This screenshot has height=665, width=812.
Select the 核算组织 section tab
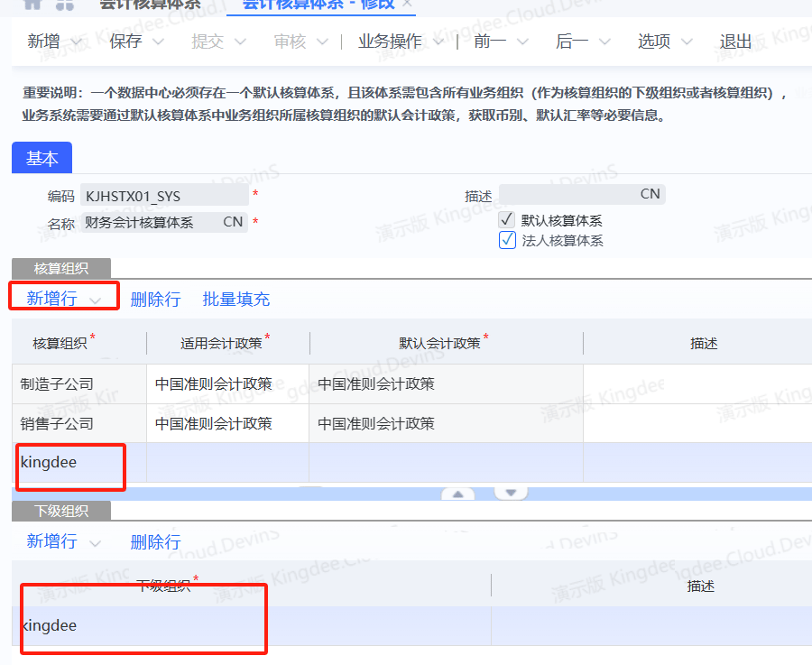pyautogui.click(x=61, y=268)
